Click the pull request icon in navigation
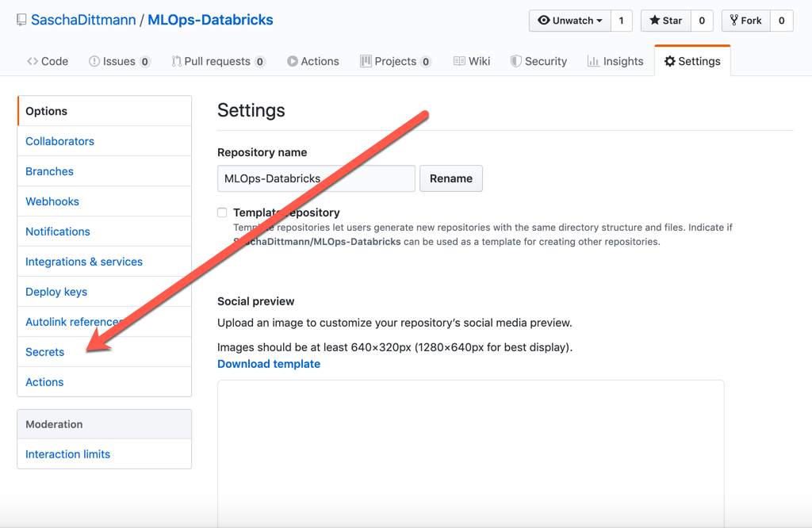The width and height of the screenshot is (812, 528). pyautogui.click(x=176, y=61)
